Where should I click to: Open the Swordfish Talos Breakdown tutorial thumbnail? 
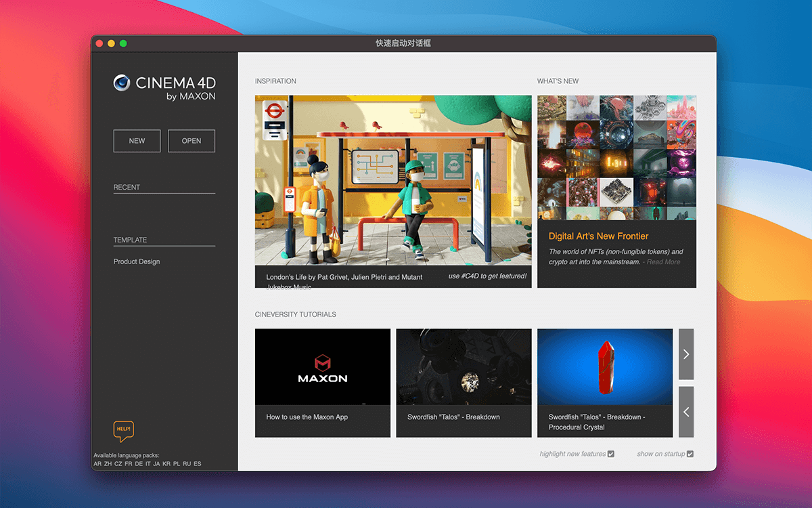tap(464, 367)
